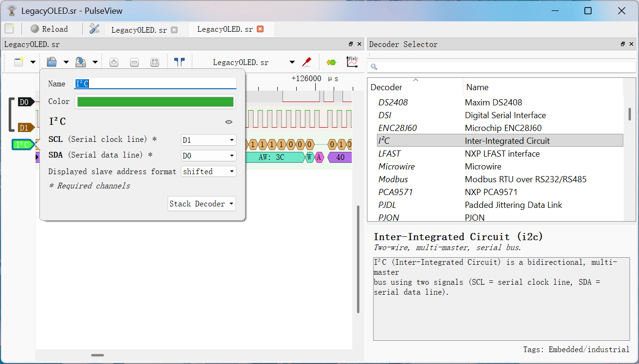The image size is (639, 364).
Task: Click the zoom-to-fit icon
Action: point(154,62)
